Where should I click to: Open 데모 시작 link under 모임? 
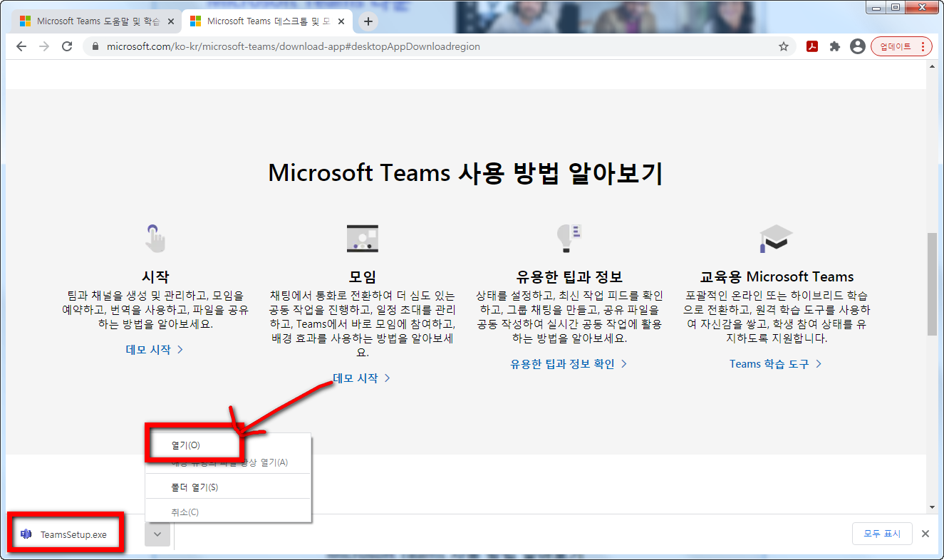click(x=362, y=378)
